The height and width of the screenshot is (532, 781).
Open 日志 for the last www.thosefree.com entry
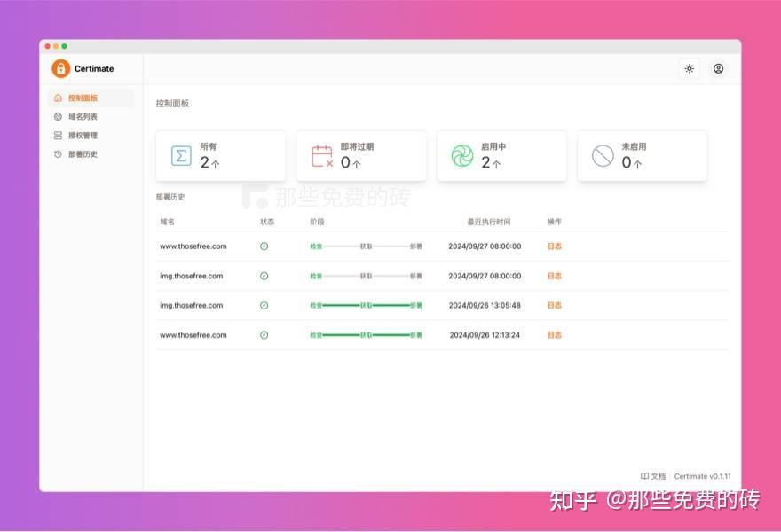click(553, 335)
